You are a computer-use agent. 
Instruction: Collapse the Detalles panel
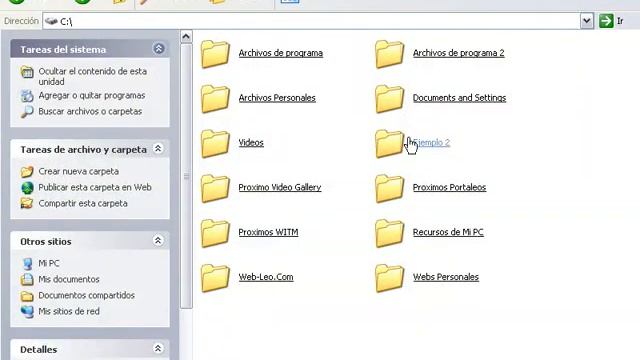158,349
